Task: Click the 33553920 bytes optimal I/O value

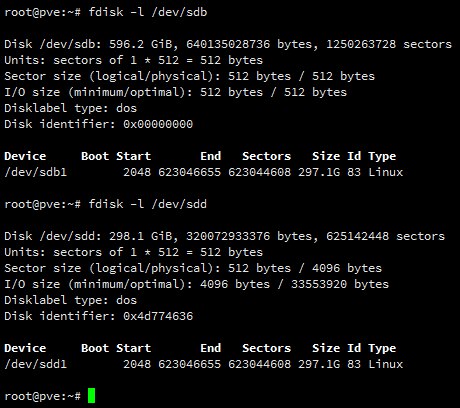Action: tap(340, 284)
